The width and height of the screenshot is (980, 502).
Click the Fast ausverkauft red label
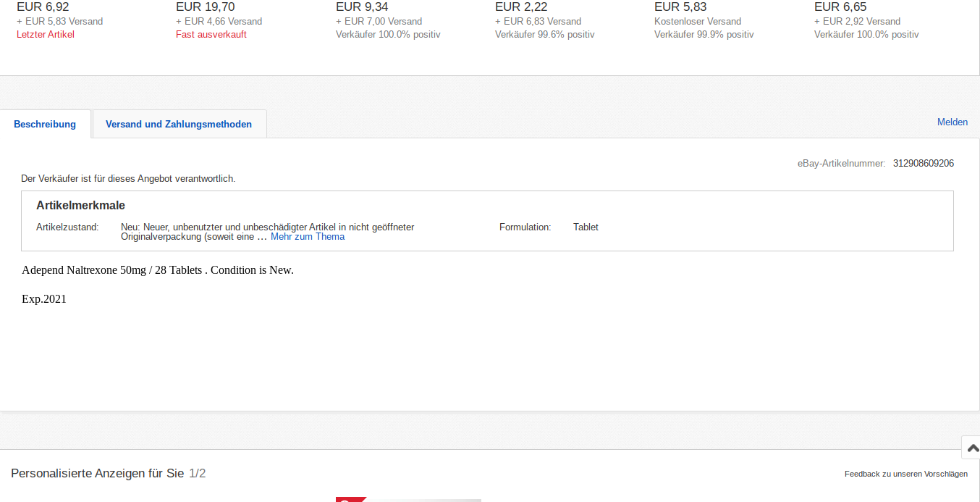click(x=211, y=35)
